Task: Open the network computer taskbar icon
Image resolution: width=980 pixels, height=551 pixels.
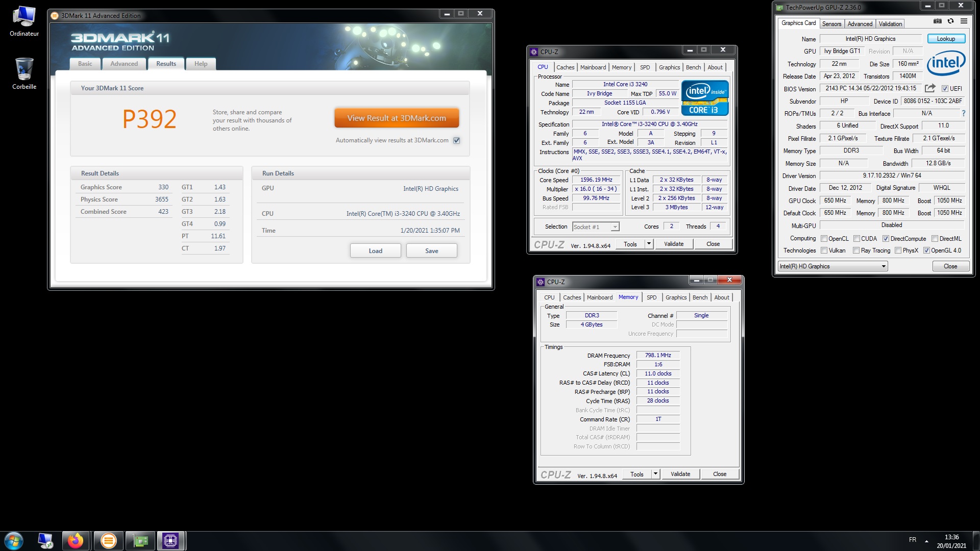Action: 46,541
